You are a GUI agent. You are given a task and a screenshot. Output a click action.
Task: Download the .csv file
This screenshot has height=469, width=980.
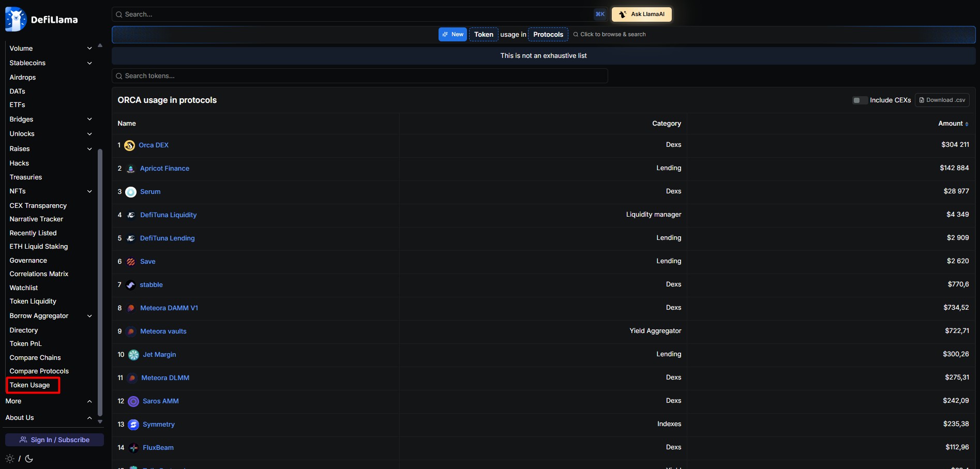click(942, 100)
